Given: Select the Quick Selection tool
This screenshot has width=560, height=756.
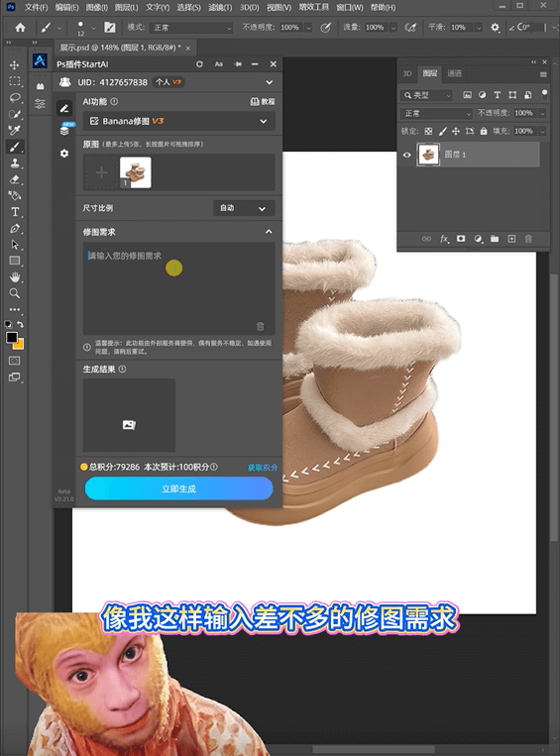Looking at the screenshot, I should [15, 114].
